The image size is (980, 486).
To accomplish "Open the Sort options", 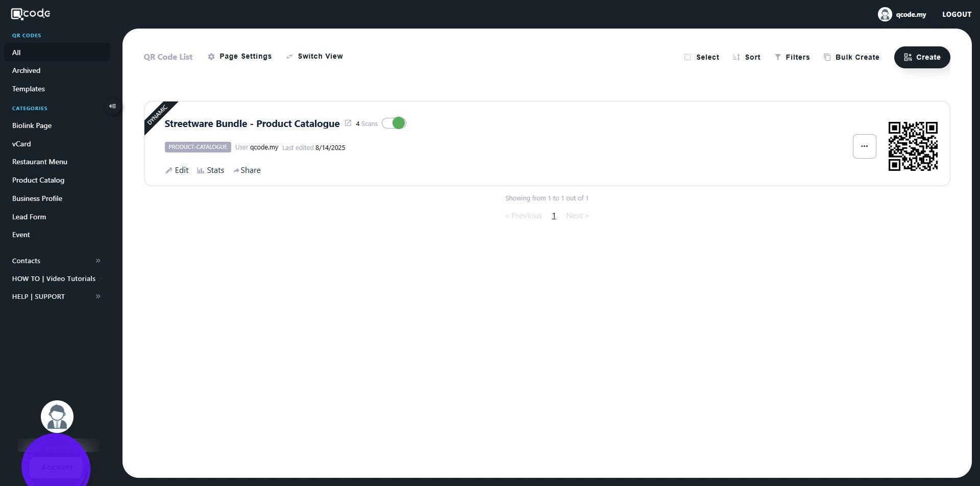I will pyautogui.click(x=747, y=58).
